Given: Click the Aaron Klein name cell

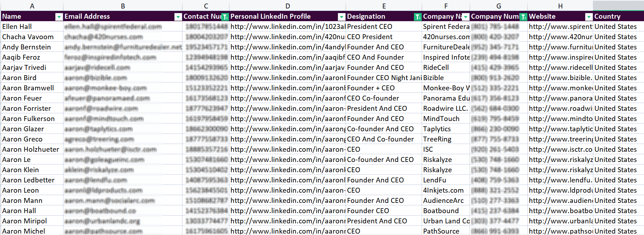Looking at the screenshot, I should point(32,170).
